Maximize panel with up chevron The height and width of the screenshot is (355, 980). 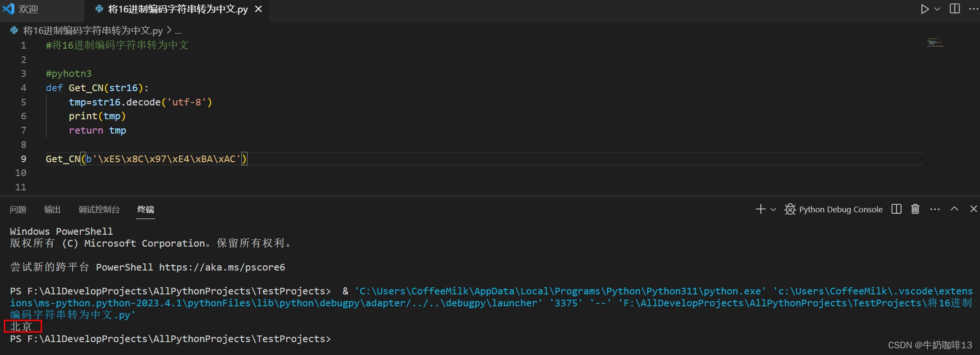(x=954, y=209)
